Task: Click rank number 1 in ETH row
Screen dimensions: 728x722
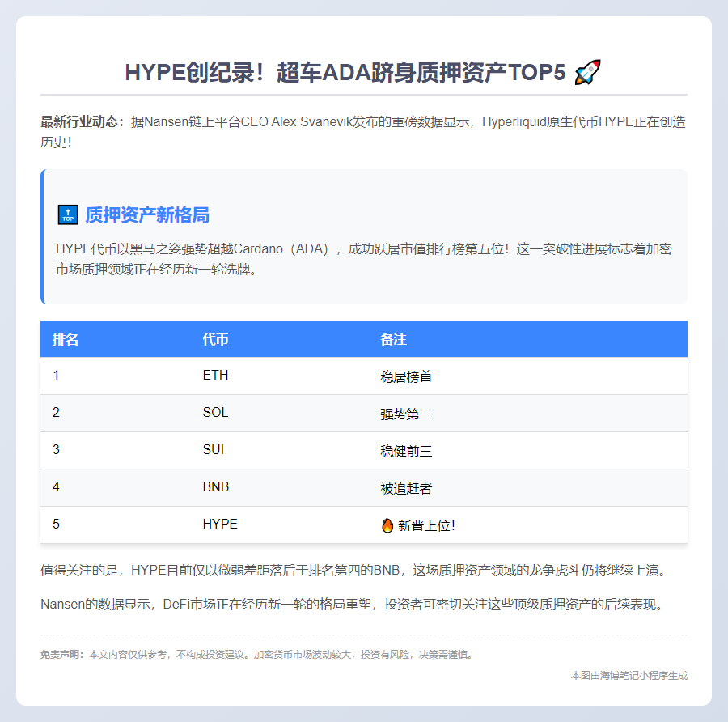Action: click(x=56, y=376)
